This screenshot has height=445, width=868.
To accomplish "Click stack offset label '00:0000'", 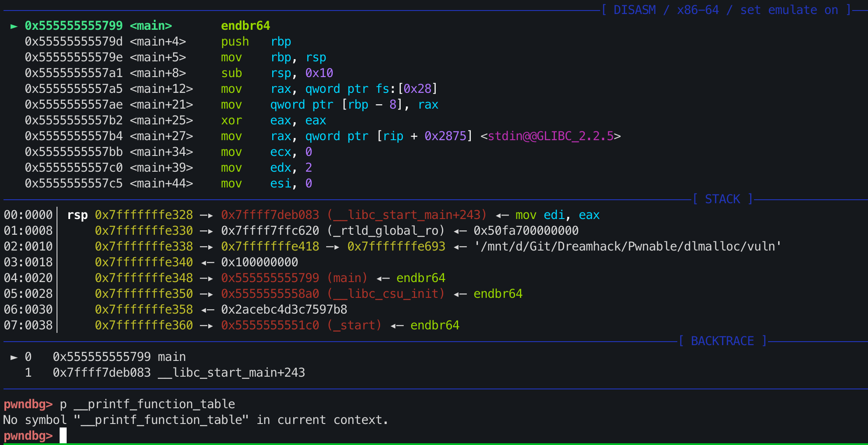I will (x=28, y=215).
